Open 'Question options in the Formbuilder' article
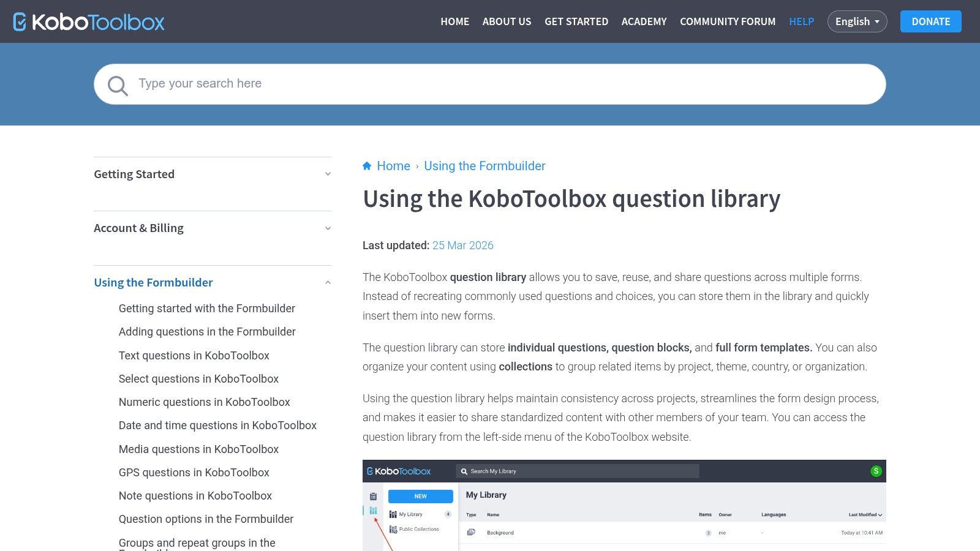Viewport: 980px width, 551px height. pos(206,519)
